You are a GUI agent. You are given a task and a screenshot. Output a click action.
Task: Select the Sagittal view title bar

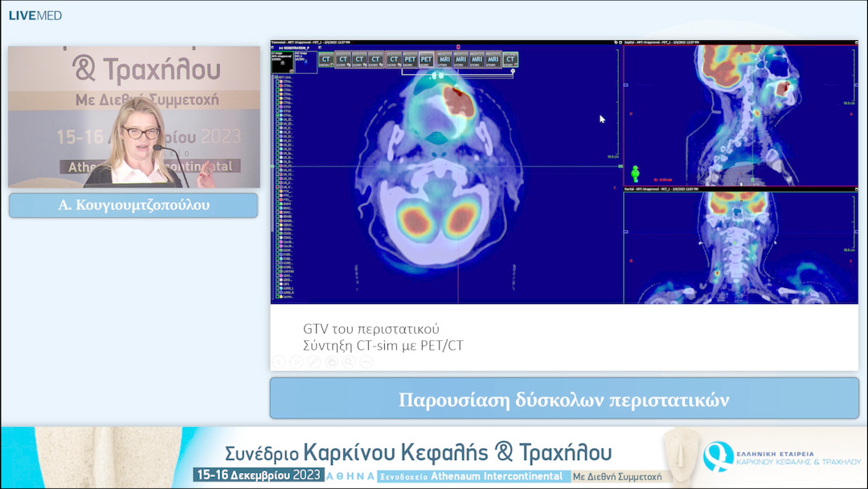pyautogui.click(x=683, y=41)
